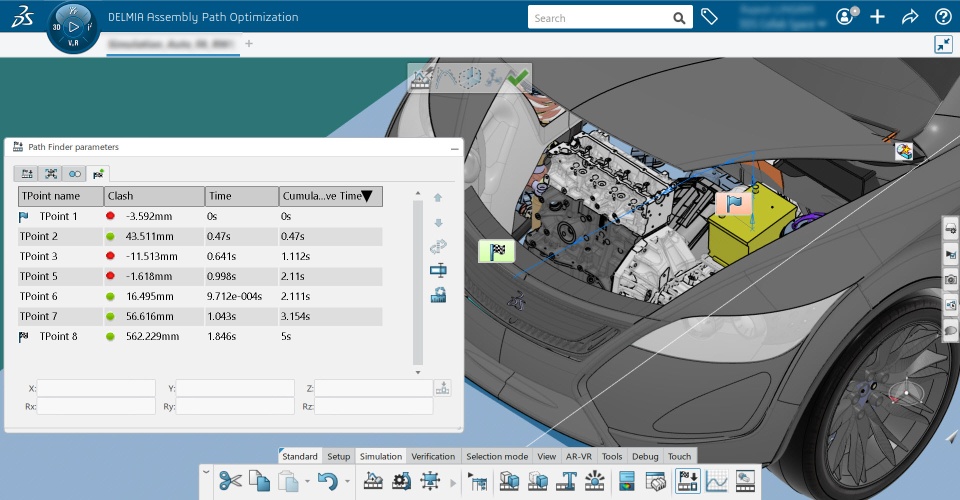Viewport: 960px width, 500px height.
Task: Switch to the Simulation tab
Action: (381, 456)
